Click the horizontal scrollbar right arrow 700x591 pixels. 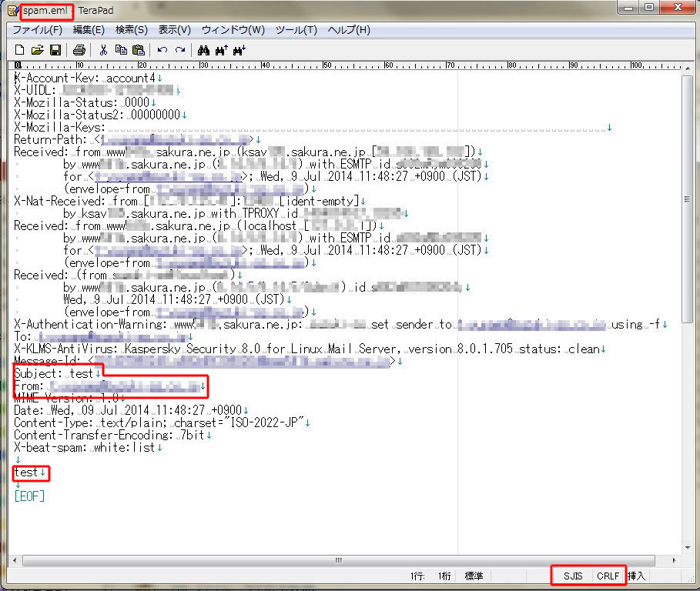pyautogui.click(x=674, y=560)
